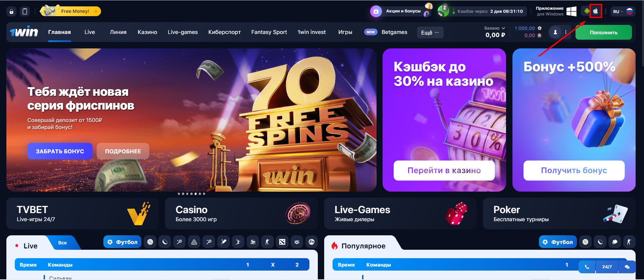Open the Android app download icon
This screenshot has height=280, width=644.
point(587,11)
